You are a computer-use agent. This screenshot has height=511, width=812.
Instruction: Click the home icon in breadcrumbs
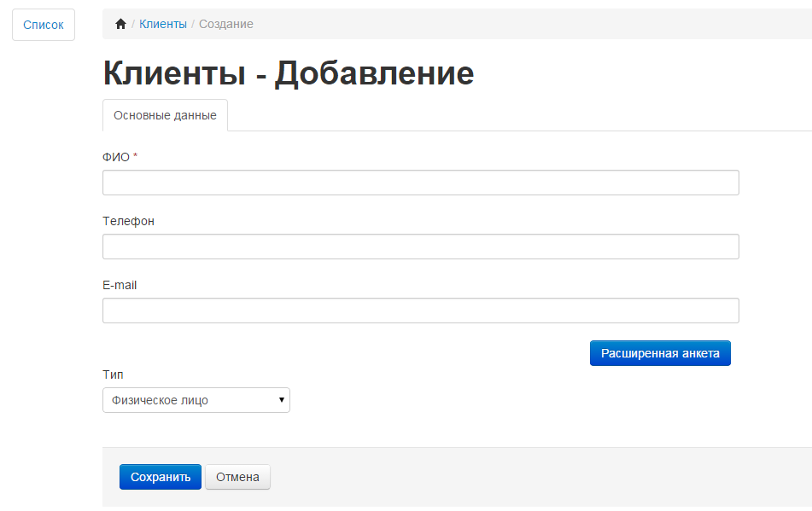[120, 24]
